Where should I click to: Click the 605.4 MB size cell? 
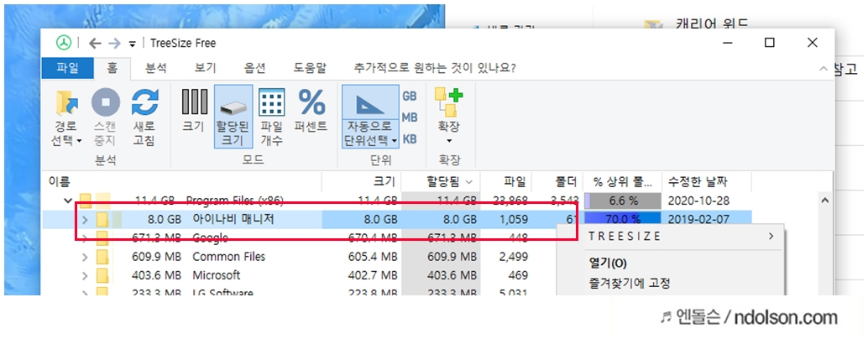pos(372,257)
